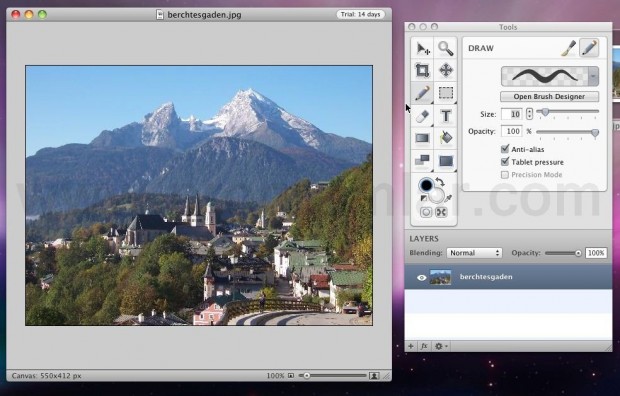
Task: Select the Paint Bucket fill tool
Action: pos(446,138)
